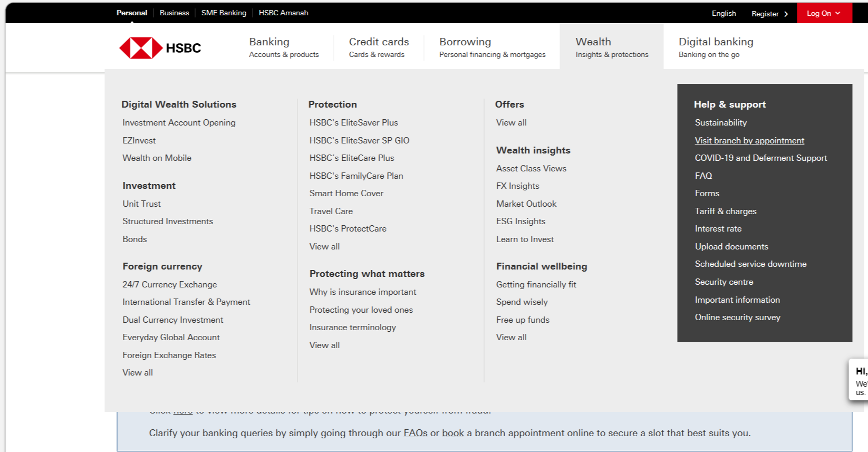The image size is (868, 452).
Task: Open Market Outlook
Action: pos(526,204)
